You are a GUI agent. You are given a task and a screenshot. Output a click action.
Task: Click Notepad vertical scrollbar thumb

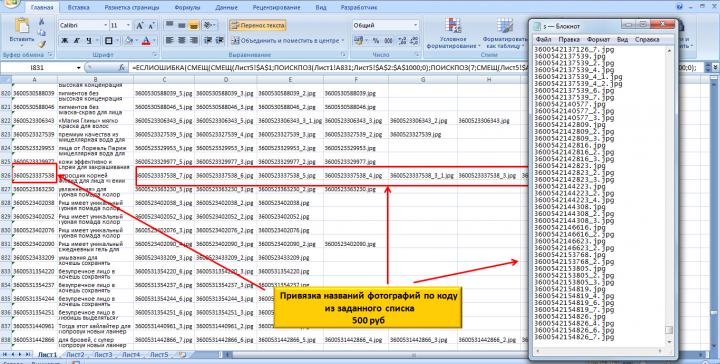click(670, 330)
